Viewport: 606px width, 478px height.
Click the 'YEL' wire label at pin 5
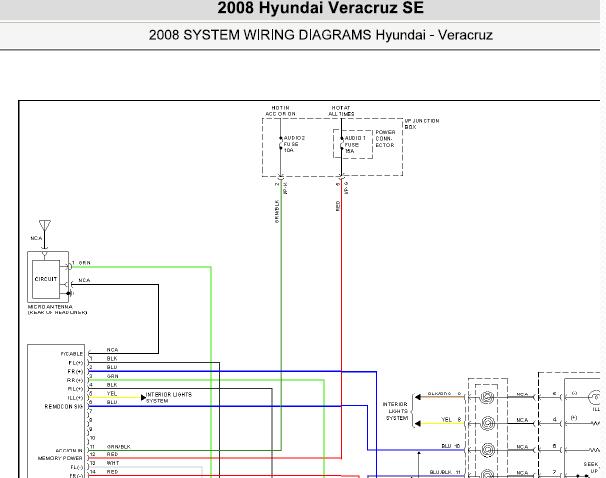[x=112, y=394]
